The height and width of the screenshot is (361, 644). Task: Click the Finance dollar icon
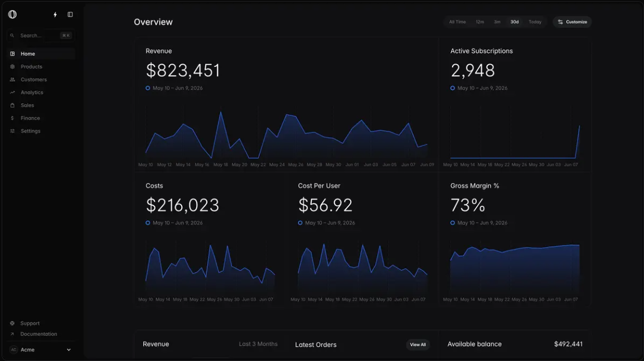tap(12, 118)
